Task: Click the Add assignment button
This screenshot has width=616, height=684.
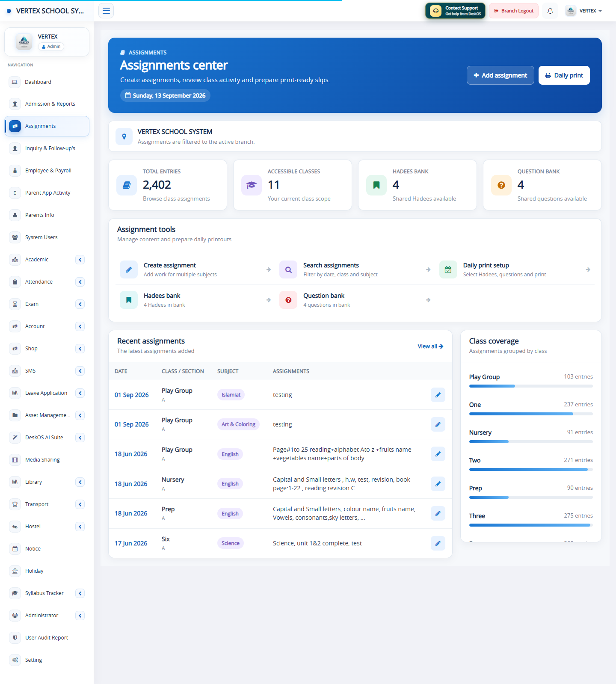Action: [x=500, y=75]
